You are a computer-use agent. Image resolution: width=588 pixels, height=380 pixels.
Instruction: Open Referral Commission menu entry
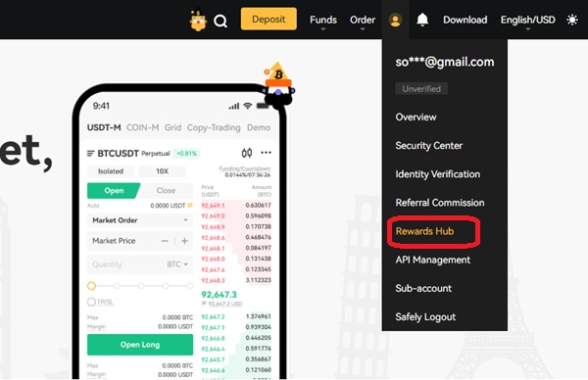(440, 203)
